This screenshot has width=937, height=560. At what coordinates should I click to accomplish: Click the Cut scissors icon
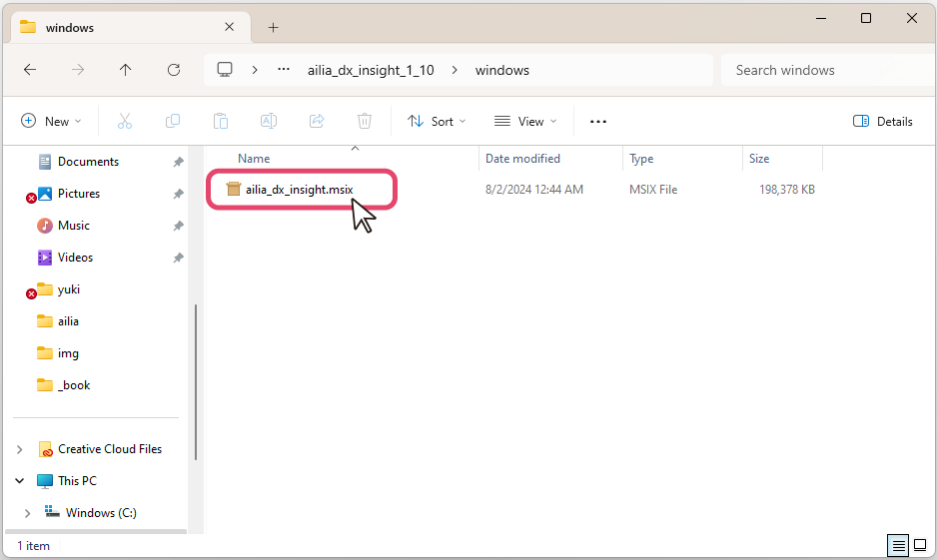[x=125, y=121]
